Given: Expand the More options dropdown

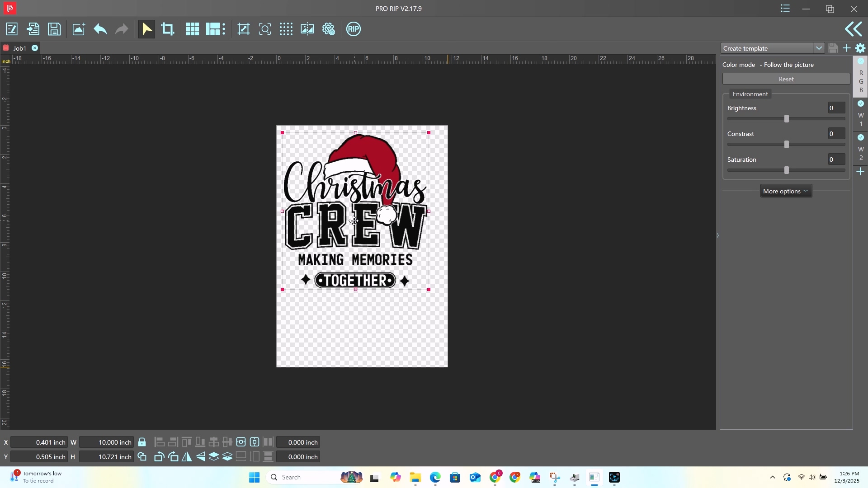Looking at the screenshot, I should coord(786,190).
